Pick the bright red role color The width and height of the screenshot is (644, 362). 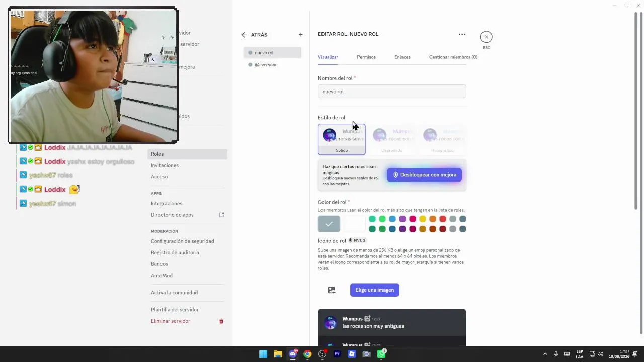[x=443, y=219]
